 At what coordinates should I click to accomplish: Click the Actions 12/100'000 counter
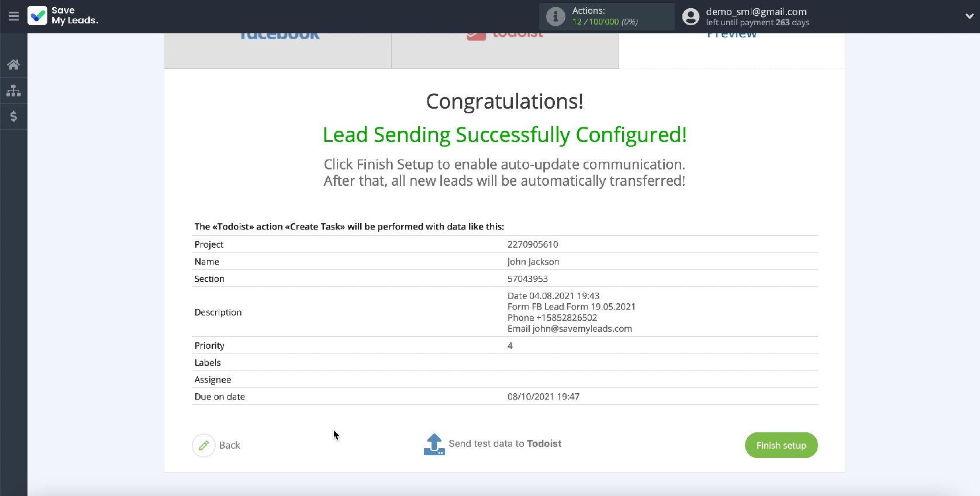pos(605,22)
